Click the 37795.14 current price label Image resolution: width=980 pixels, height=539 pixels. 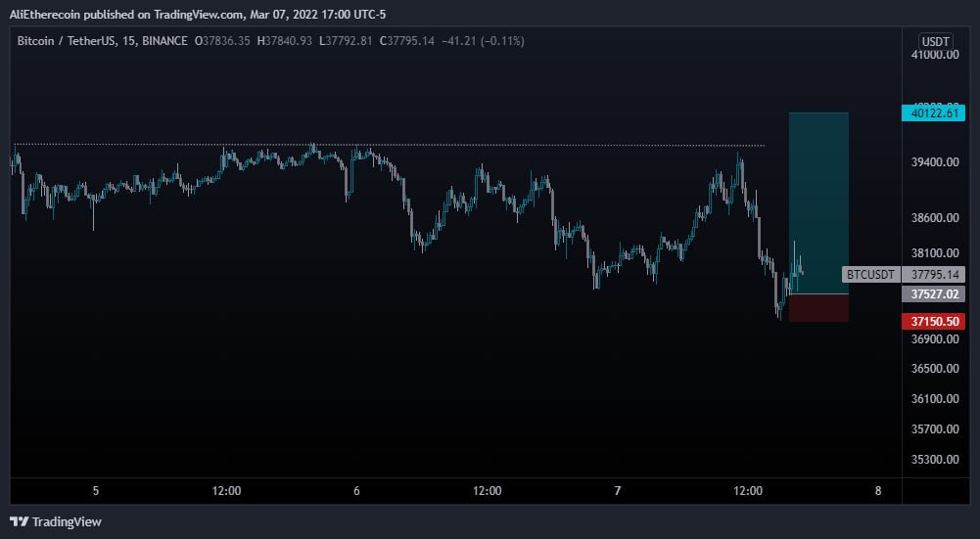click(934, 274)
